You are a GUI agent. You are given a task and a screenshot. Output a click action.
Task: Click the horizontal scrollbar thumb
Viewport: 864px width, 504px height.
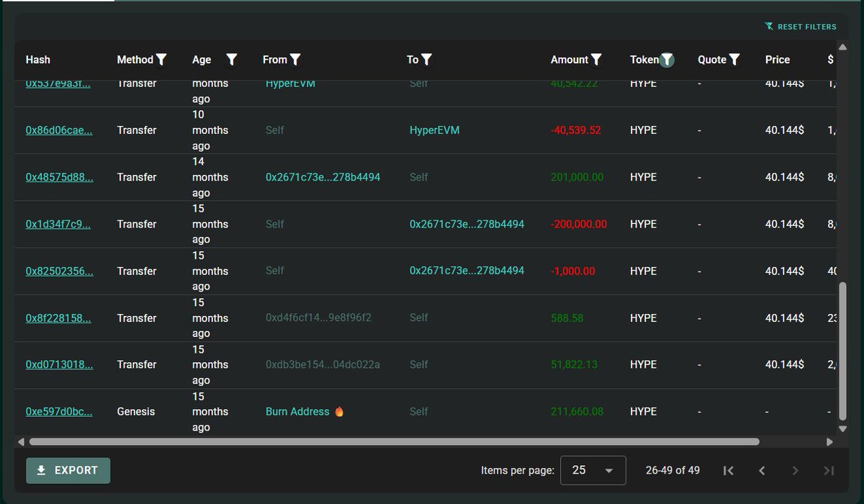395,441
